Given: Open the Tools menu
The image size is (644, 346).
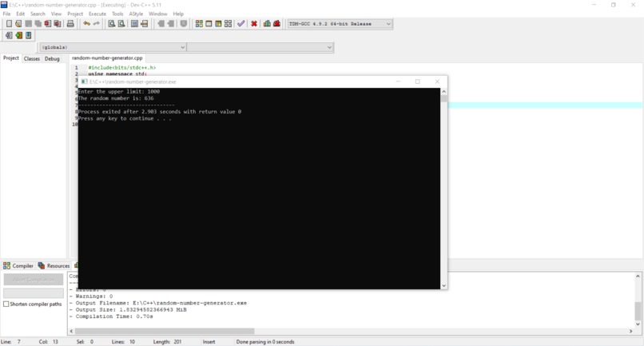Looking at the screenshot, I should tap(117, 14).
